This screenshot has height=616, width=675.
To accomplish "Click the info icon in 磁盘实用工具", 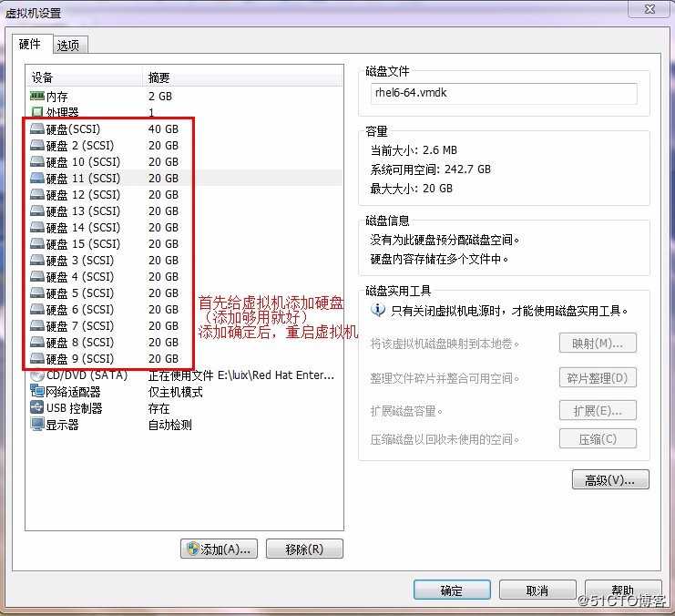I will [378, 310].
